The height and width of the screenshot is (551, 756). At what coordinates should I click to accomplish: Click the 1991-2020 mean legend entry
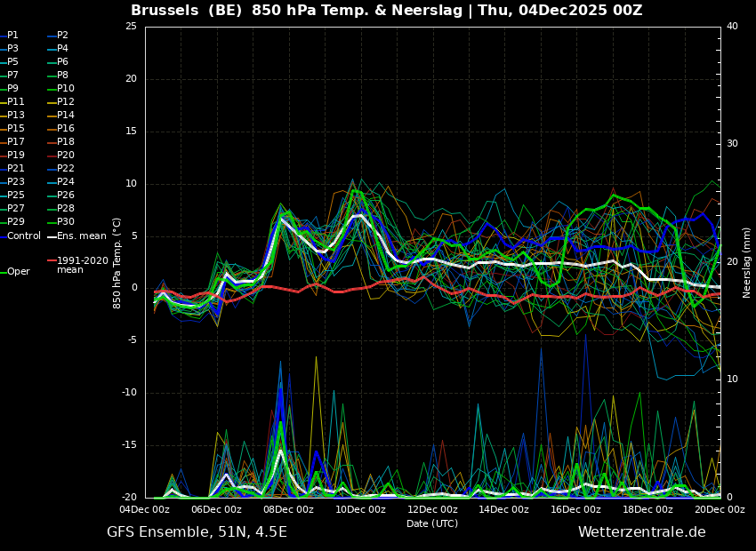pyautogui.click(x=82, y=265)
